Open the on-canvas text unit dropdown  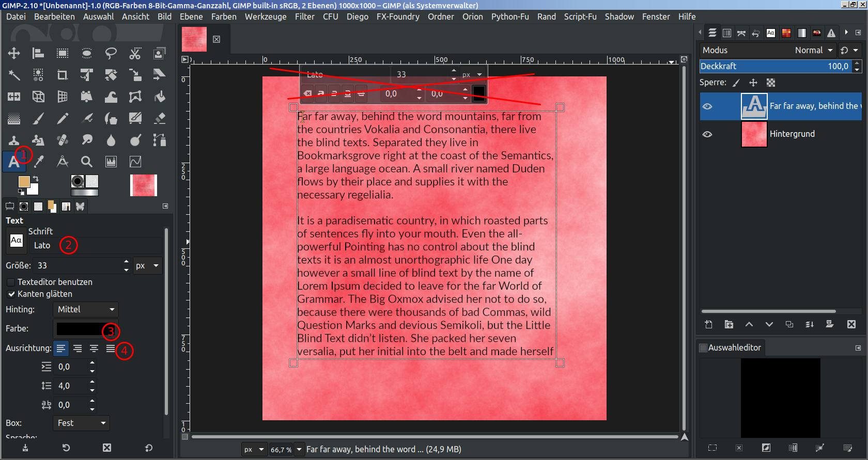pyautogui.click(x=473, y=74)
